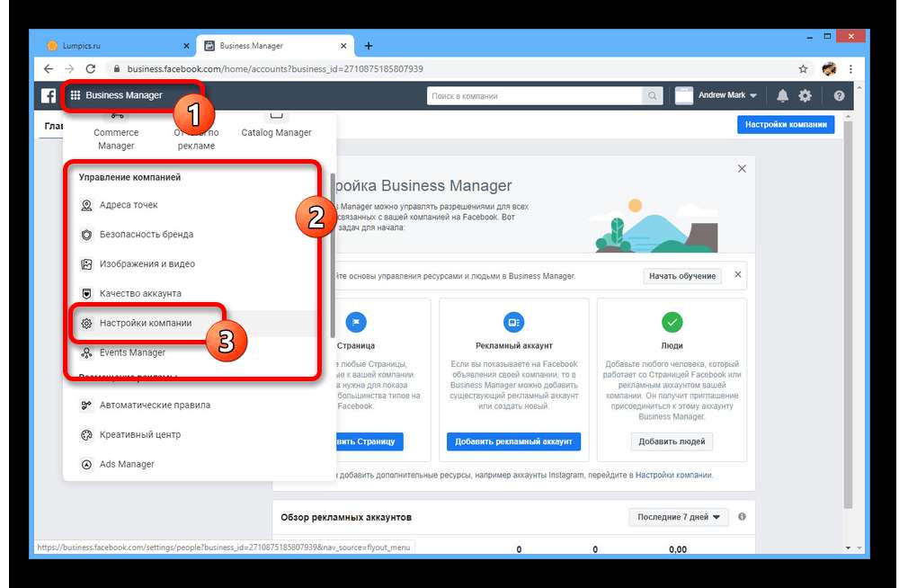Open Events Manager from the menu
The width and height of the screenshot is (899, 588).
132,352
